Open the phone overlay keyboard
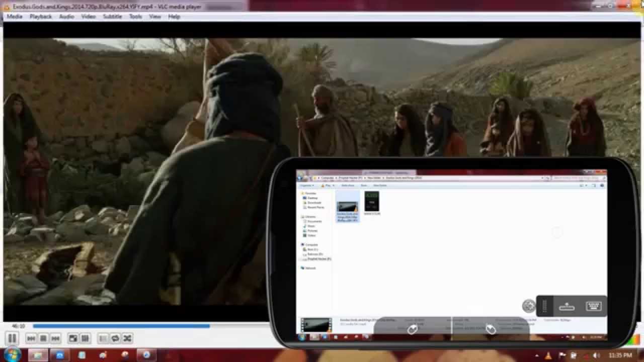The image size is (644, 362). coord(594,306)
